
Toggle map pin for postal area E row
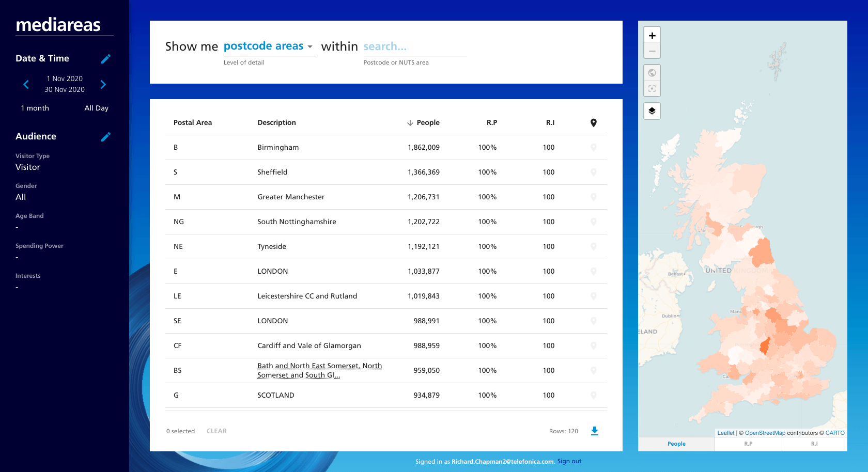[x=594, y=272]
